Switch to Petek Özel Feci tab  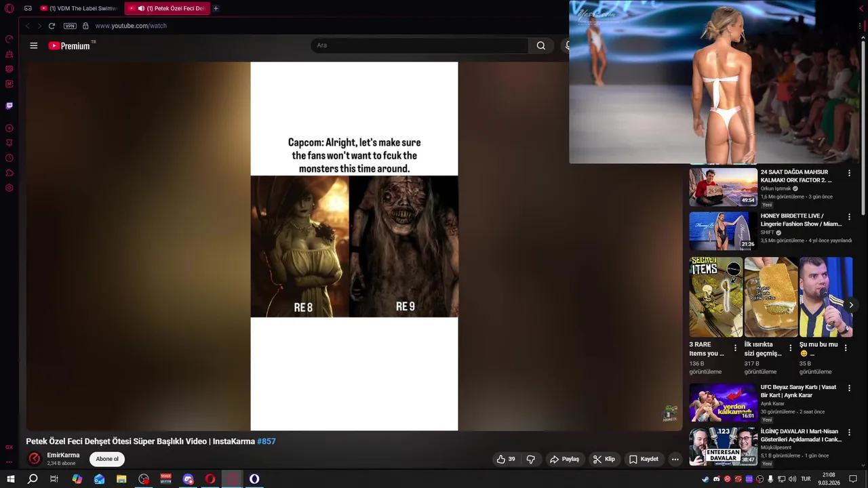tap(169, 8)
